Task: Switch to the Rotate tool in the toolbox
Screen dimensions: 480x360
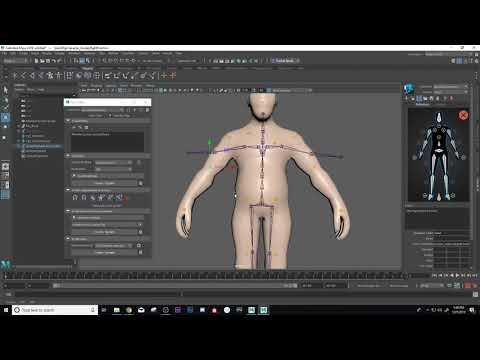Action: pos(6,127)
